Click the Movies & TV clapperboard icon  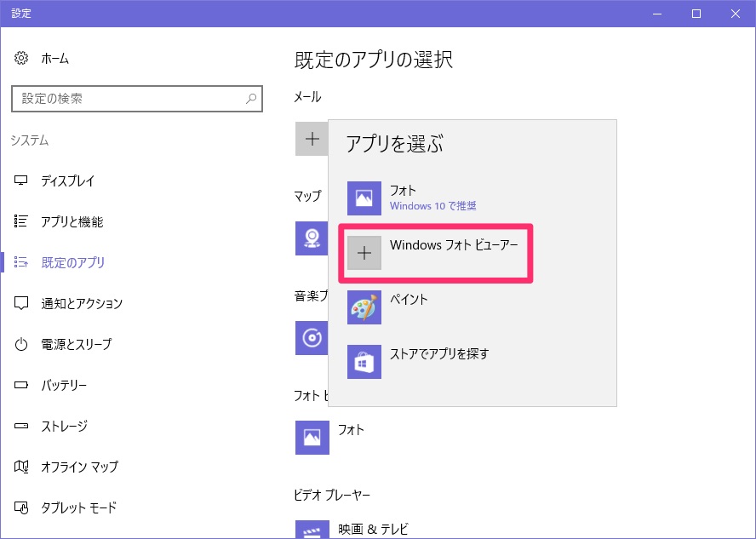[312, 530]
